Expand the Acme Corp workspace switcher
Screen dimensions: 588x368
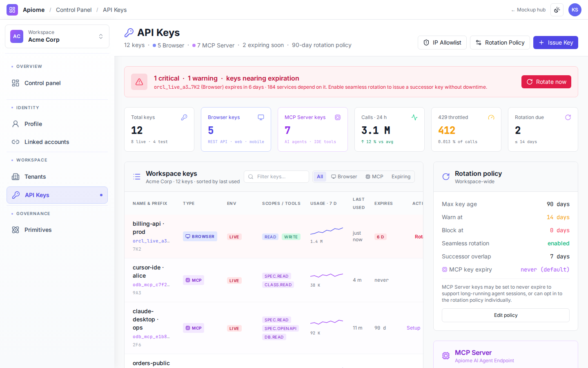pos(57,36)
